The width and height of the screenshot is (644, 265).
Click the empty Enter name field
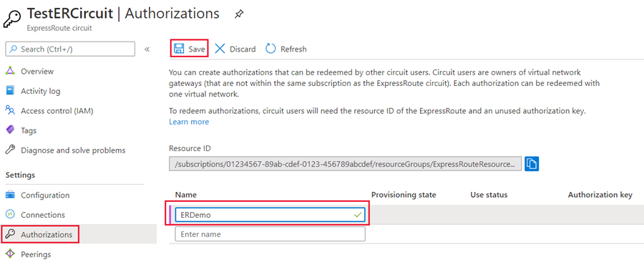[270, 234]
